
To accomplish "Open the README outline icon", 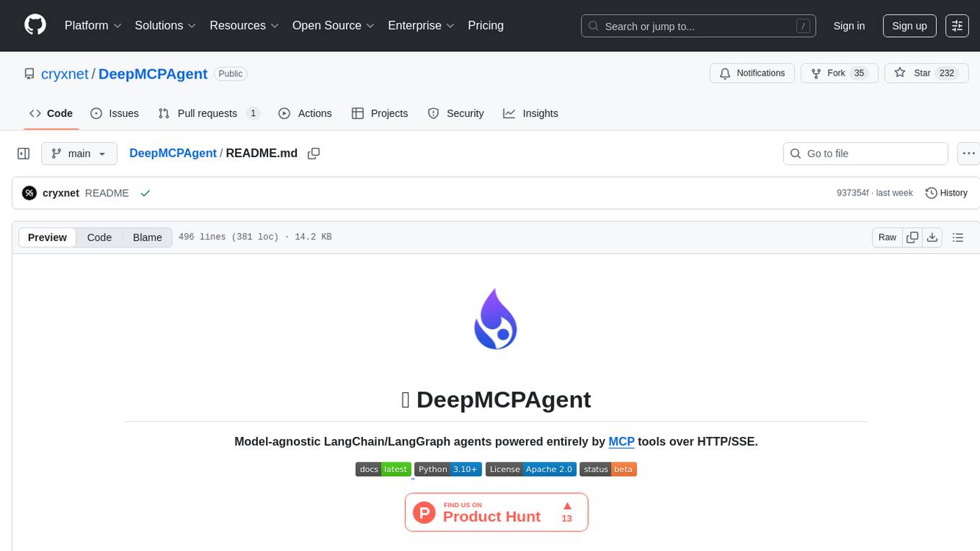I will point(958,237).
